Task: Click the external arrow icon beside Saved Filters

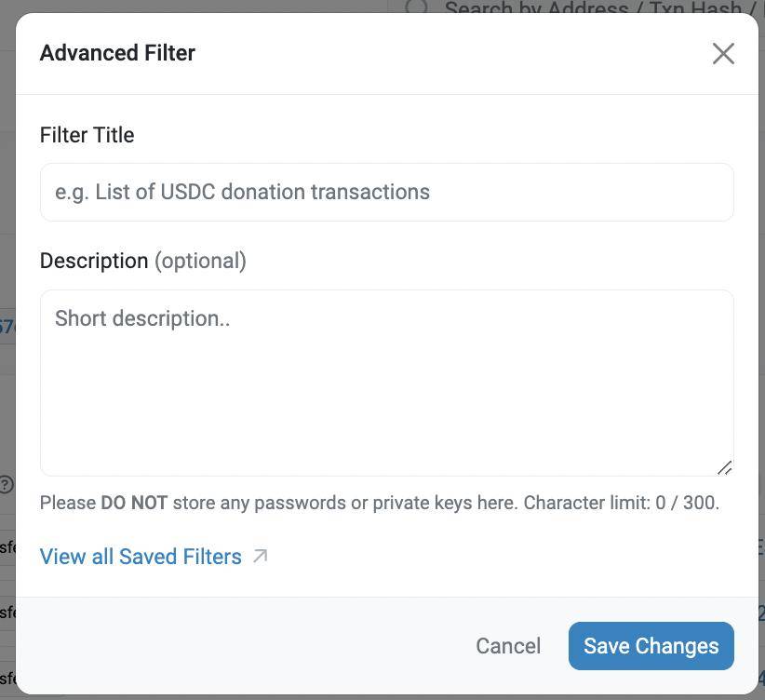Action: [x=260, y=556]
